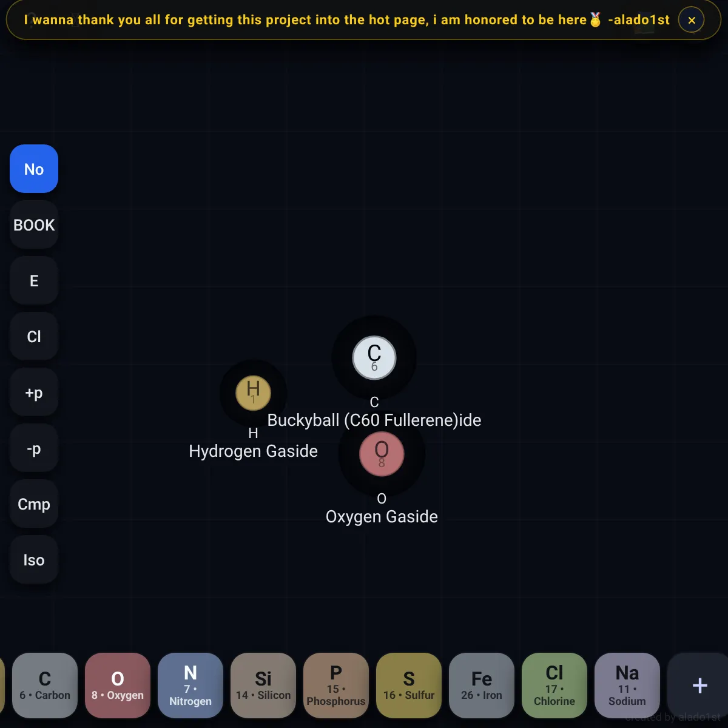Pick the Carbon element tile

tap(45, 686)
